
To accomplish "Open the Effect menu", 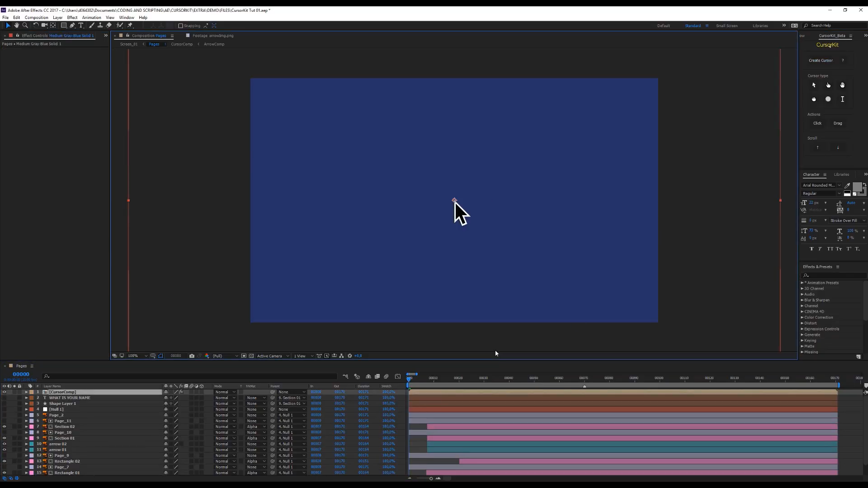I will pos(72,18).
